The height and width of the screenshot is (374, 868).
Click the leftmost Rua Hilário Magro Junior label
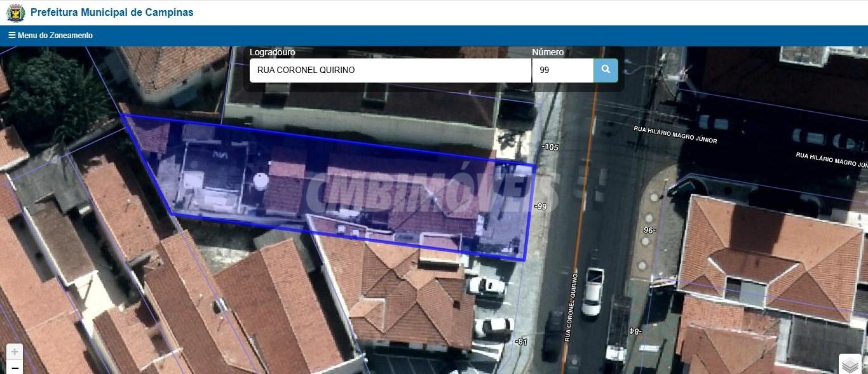(675, 135)
